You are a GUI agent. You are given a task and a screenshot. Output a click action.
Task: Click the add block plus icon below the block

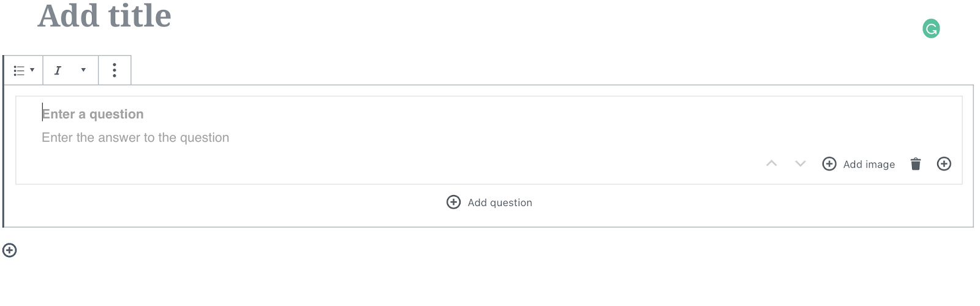coord(10,250)
